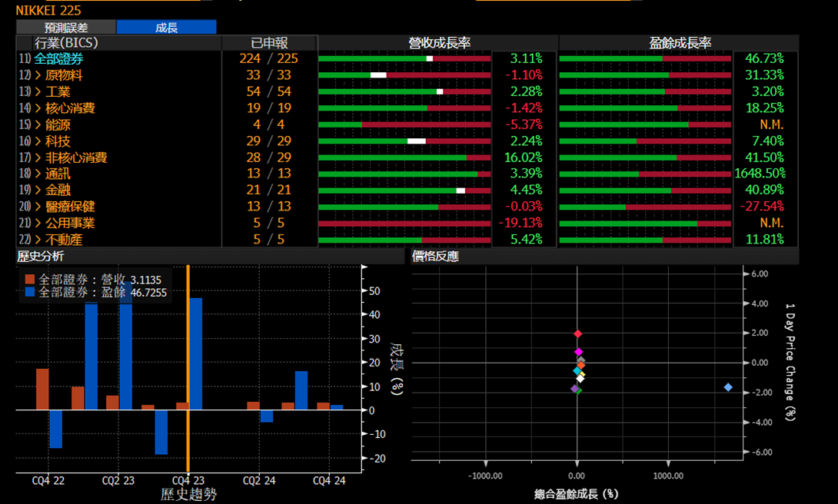
Task: Click the 28 / 29 reported count
Action: 269,157
